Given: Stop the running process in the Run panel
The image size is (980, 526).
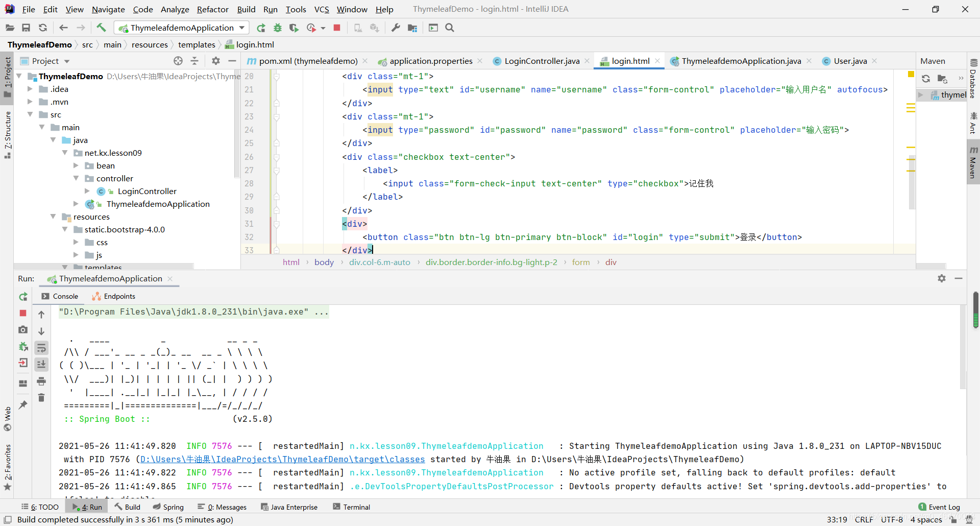Looking at the screenshot, I should tap(23, 313).
